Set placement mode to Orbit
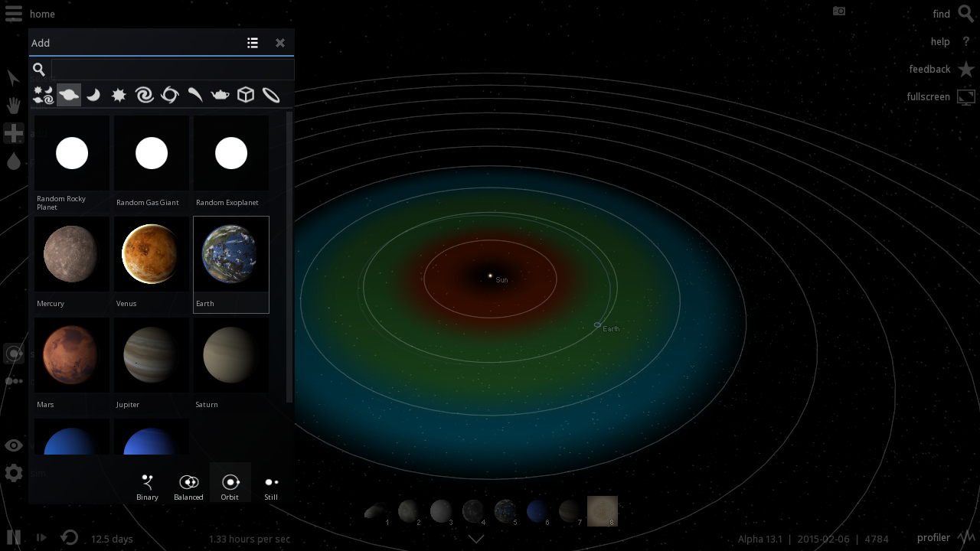 (230, 483)
